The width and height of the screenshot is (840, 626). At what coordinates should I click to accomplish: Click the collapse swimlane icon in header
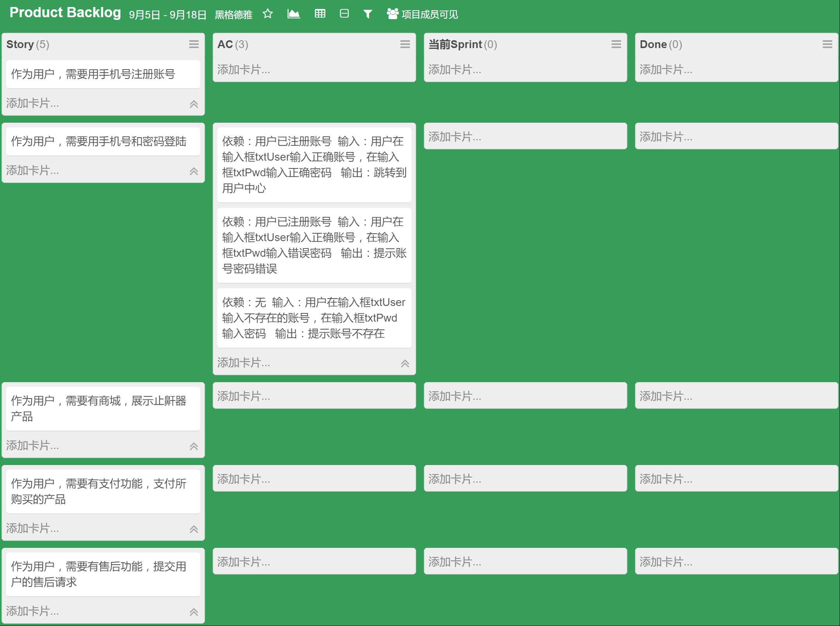click(x=344, y=14)
